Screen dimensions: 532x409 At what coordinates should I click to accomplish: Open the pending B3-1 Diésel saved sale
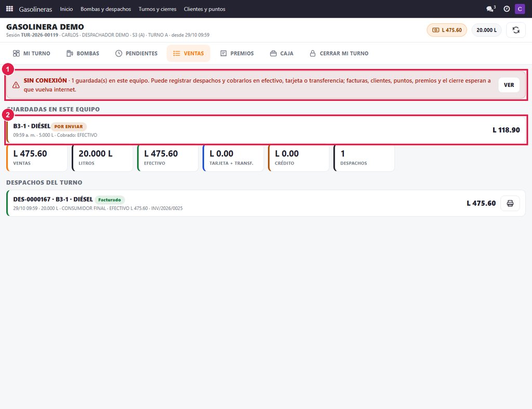pos(266,130)
